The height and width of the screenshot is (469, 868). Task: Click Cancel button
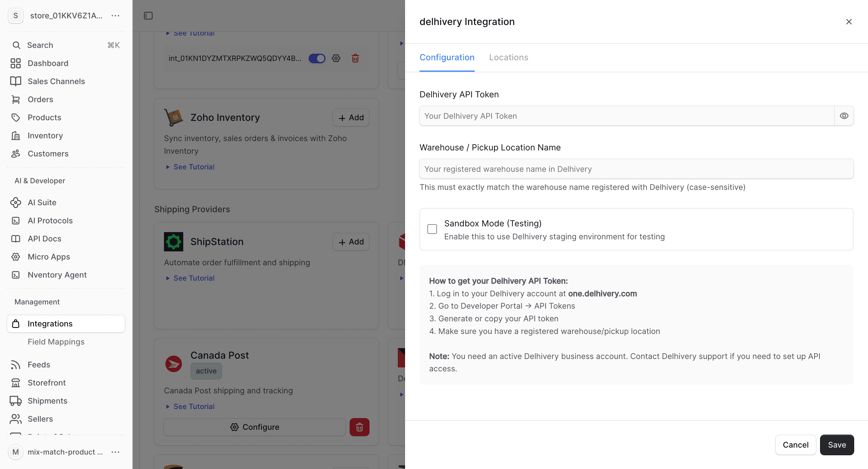click(796, 445)
